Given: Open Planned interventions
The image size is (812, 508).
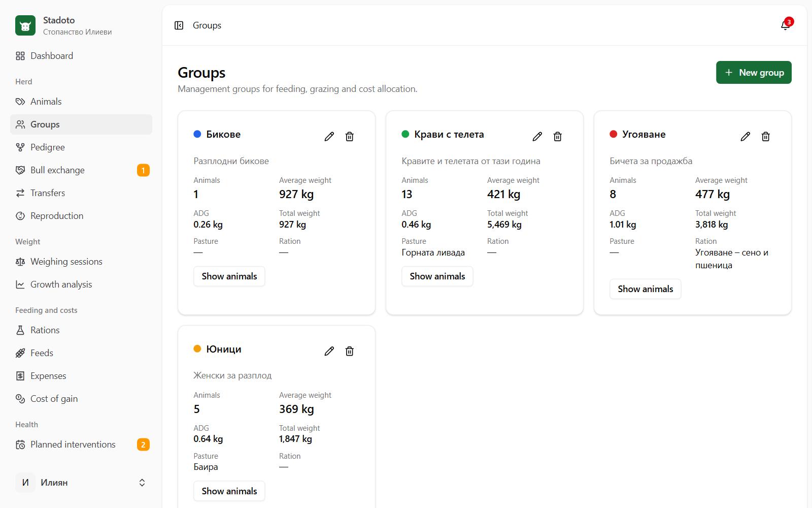Looking at the screenshot, I should click(x=81, y=444).
